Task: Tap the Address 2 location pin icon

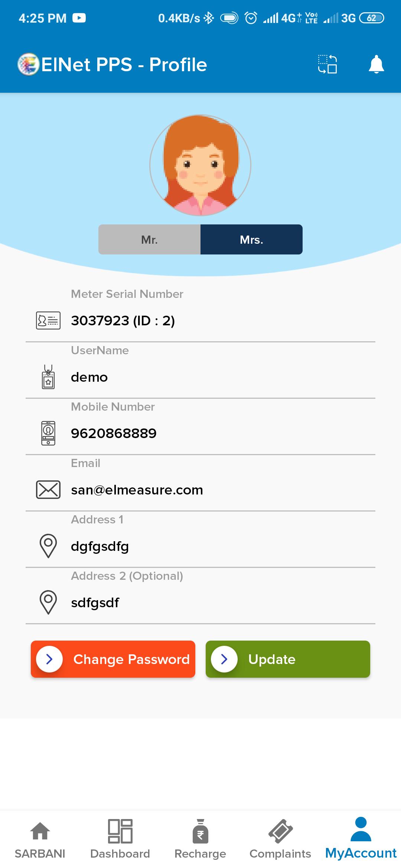Action: [48, 602]
